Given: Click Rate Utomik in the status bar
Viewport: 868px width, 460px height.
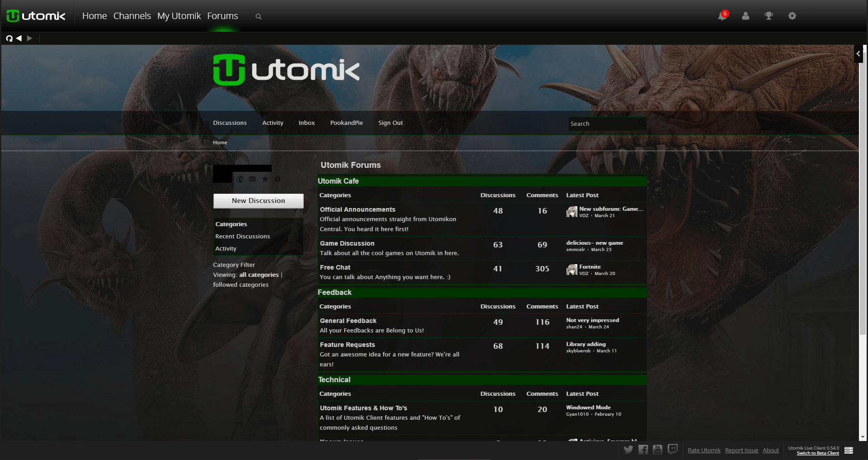Looking at the screenshot, I should pyautogui.click(x=704, y=451).
